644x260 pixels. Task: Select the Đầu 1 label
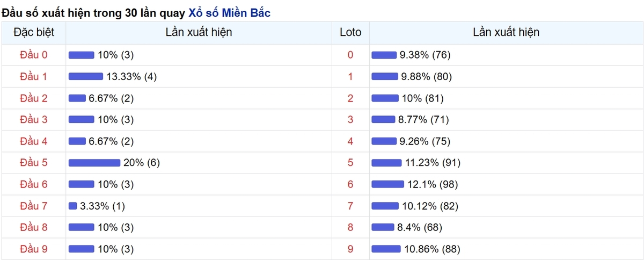pyautogui.click(x=33, y=76)
